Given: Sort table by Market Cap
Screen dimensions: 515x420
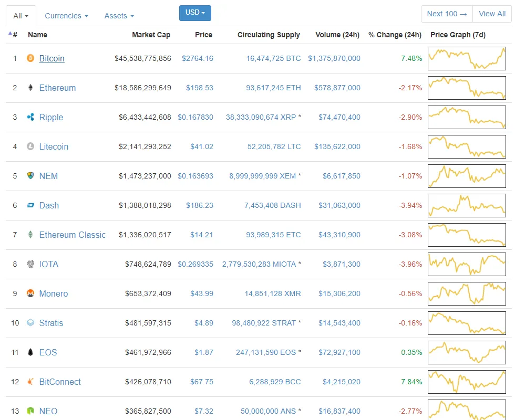Looking at the screenshot, I should pyautogui.click(x=151, y=35).
